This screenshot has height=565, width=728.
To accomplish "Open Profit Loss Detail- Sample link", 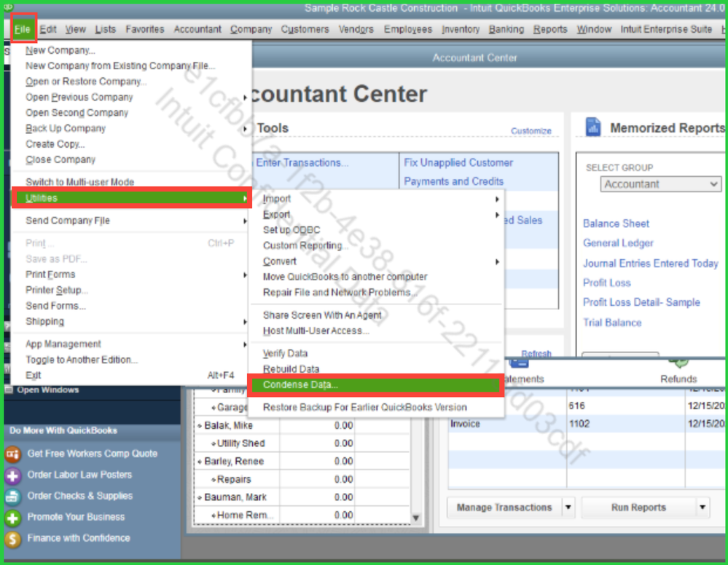I will click(641, 302).
